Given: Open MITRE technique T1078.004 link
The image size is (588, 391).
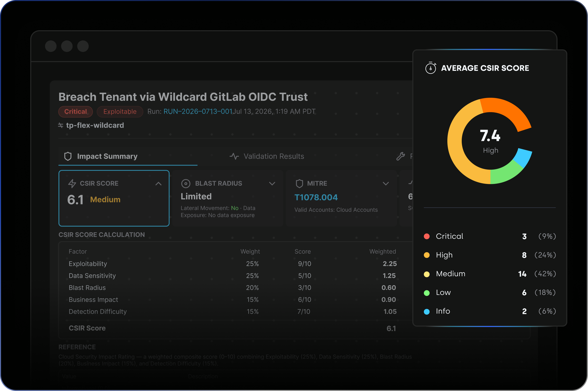Looking at the screenshot, I should [x=316, y=197].
